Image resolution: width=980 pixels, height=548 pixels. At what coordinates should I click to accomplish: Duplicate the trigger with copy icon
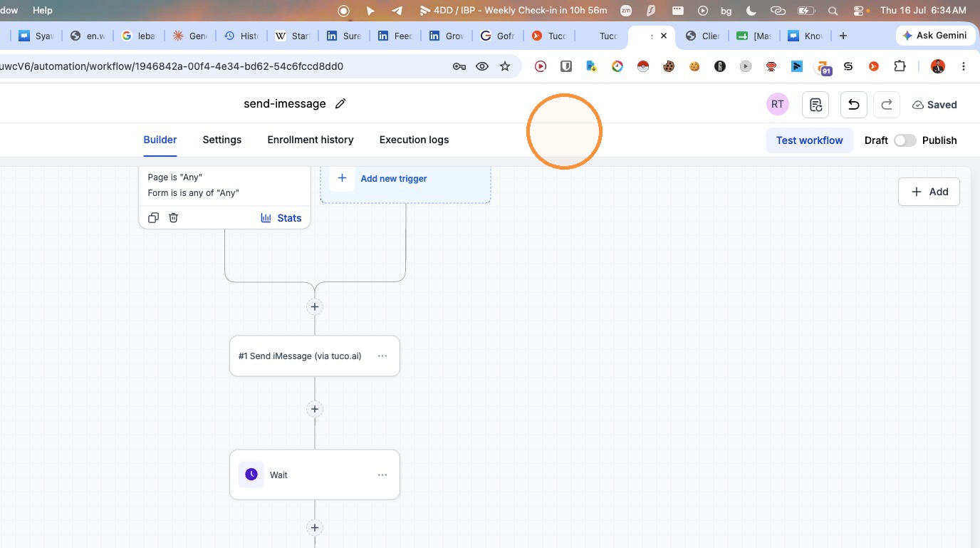click(x=153, y=218)
